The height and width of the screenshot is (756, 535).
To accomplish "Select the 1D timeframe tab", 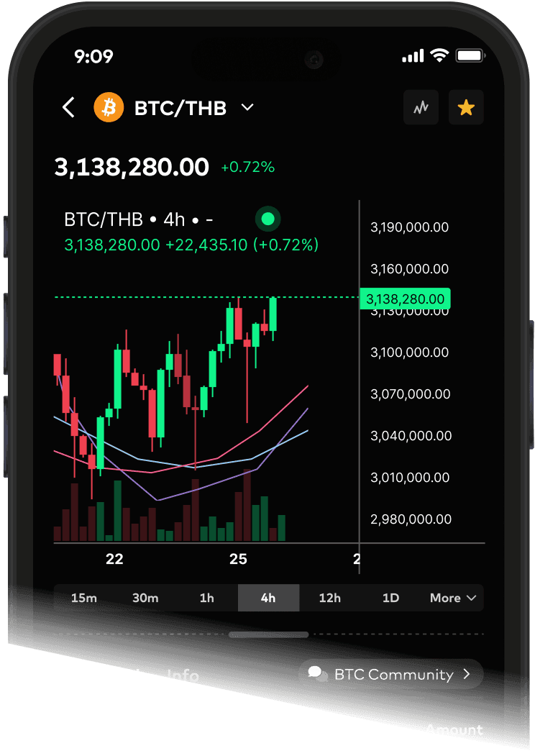I will pyautogui.click(x=391, y=598).
